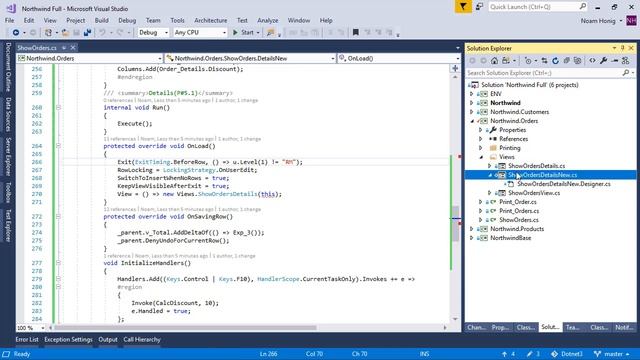Expand the ShowOrdersDetails.cs node
The image size is (640, 360).
click(490, 166)
